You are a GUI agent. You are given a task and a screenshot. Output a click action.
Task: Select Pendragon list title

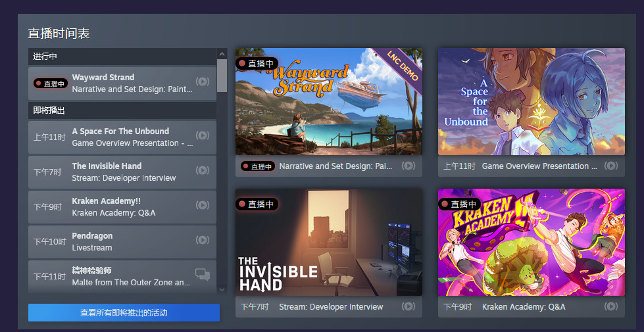92,236
